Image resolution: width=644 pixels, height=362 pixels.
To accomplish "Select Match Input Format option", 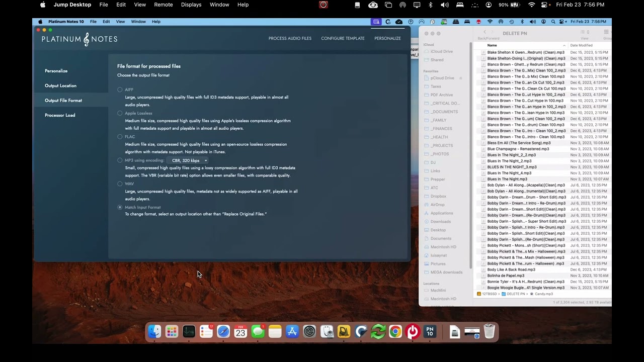I will coord(120,207).
